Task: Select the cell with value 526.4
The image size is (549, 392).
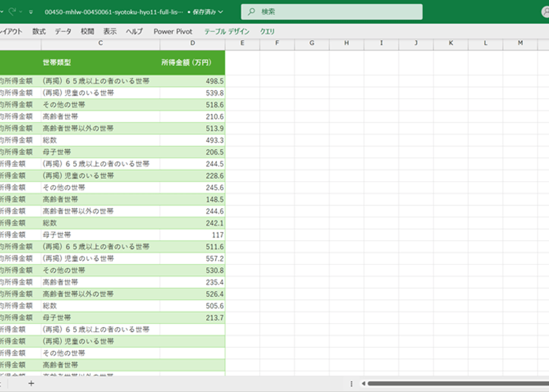Action: (x=193, y=294)
